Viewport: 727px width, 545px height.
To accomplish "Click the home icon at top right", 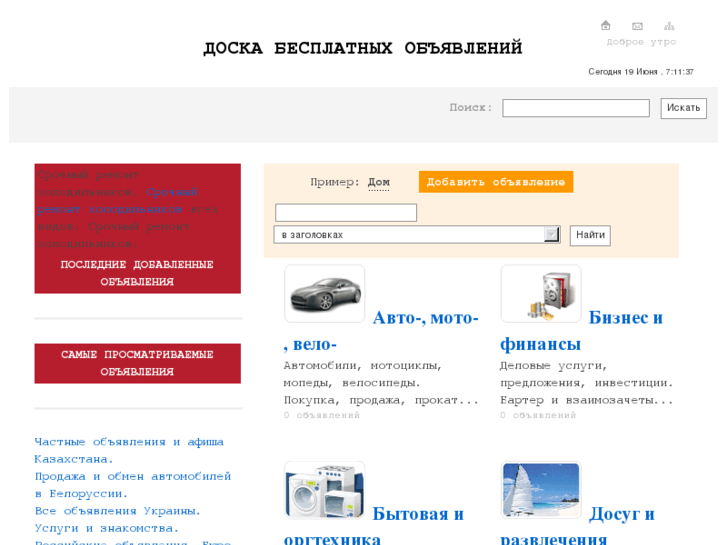I will (606, 26).
